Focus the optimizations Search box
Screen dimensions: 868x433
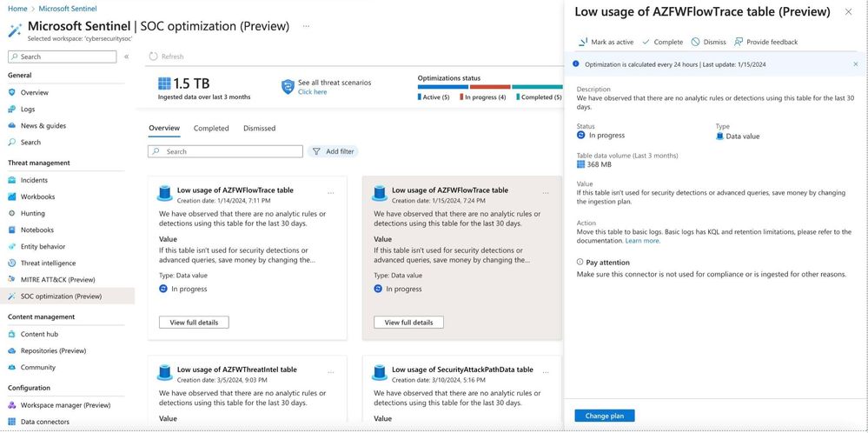click(x=225, y=151)
